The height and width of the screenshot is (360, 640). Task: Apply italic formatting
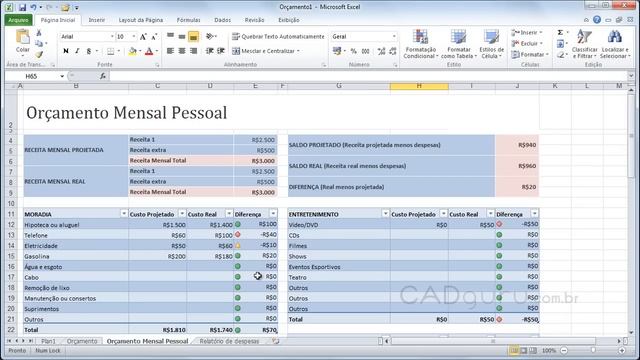click(x=77, y=51)
